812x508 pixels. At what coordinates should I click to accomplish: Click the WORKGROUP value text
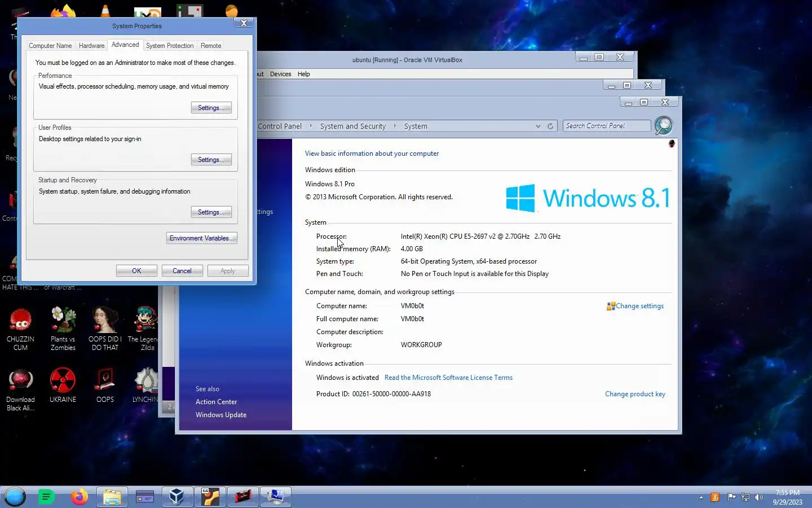tap(421, 345)
